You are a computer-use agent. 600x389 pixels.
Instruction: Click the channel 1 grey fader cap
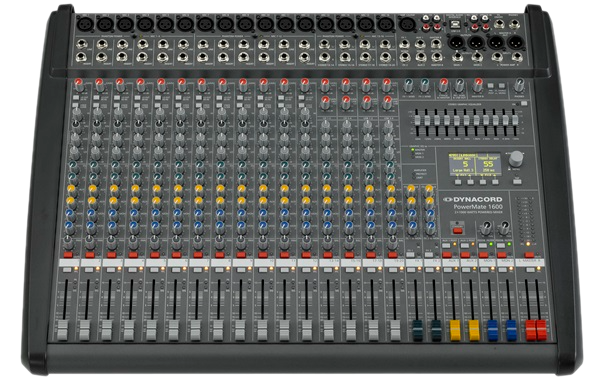coord(62,330)
